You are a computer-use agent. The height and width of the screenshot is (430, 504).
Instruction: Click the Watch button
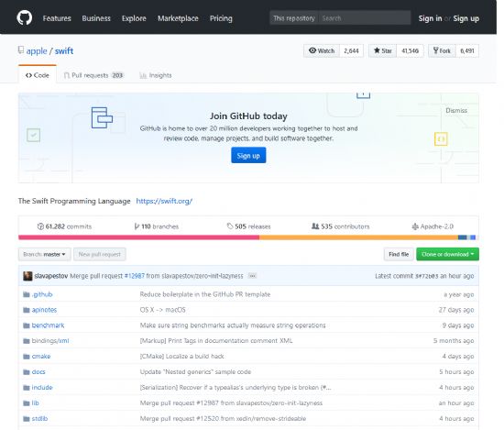[322, 50]
